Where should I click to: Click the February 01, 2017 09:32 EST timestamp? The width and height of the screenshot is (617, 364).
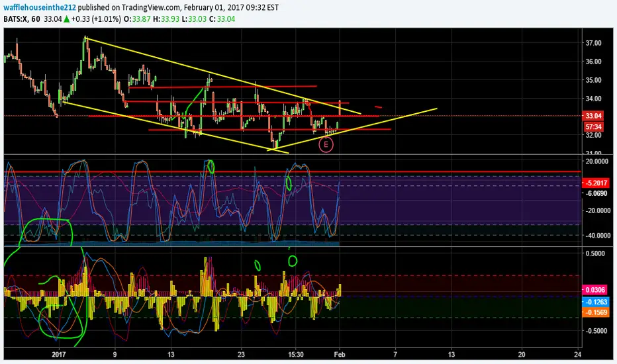coord(232,7)
